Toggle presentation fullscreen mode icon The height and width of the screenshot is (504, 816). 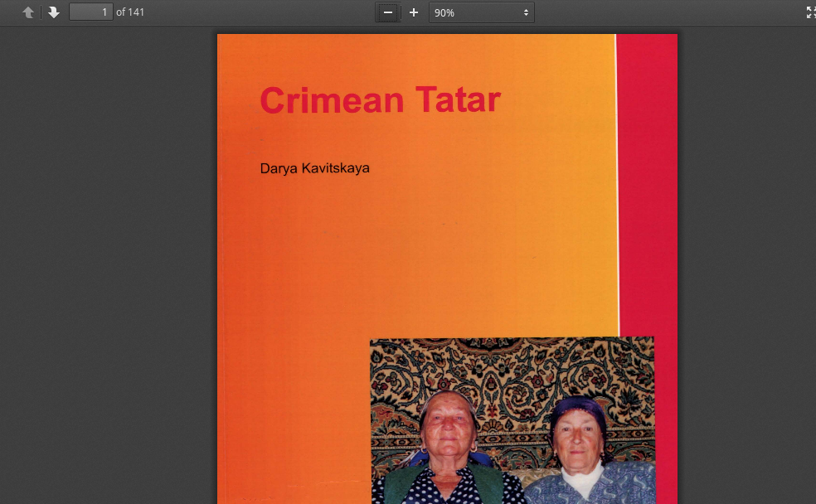pyautogui.click(x=810, y=12)
